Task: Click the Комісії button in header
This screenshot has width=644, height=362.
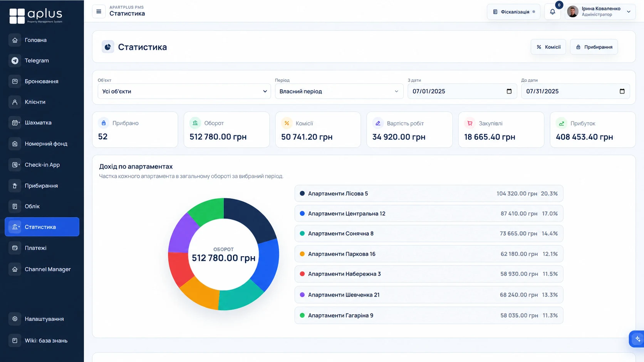Action: point(548,47)
